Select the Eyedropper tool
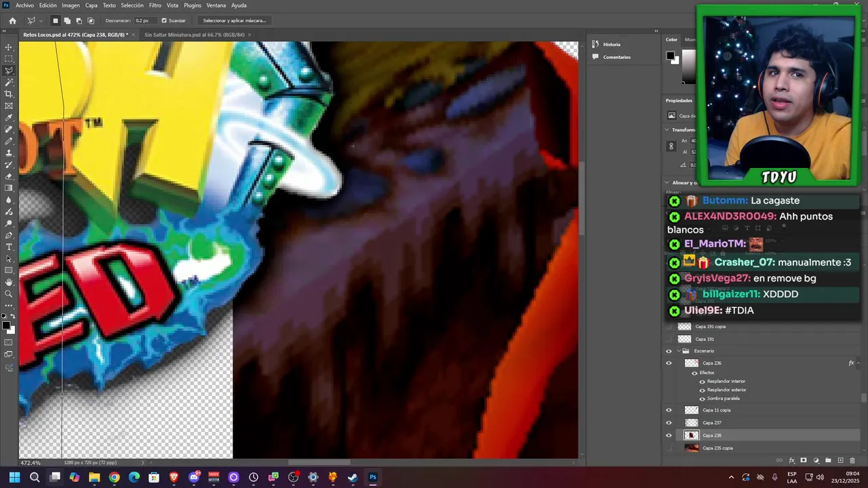Screen dimensions: 868x488 pos(9,118)
